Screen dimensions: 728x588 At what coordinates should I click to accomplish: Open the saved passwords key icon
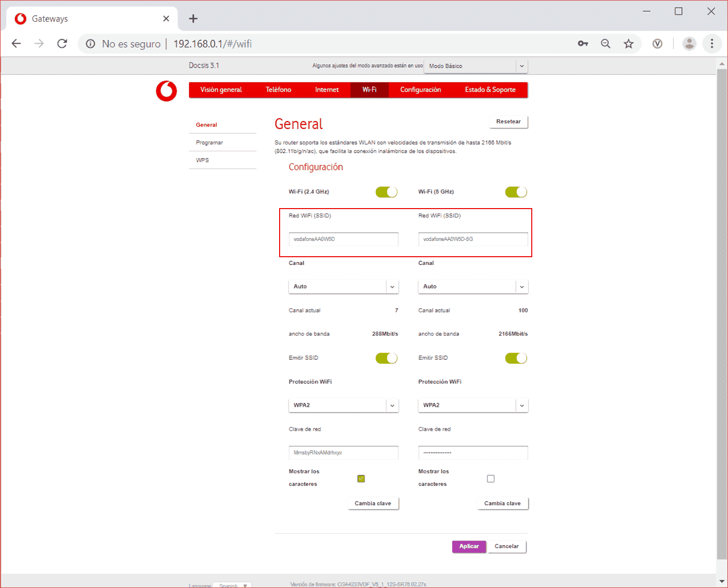(583, 44)
